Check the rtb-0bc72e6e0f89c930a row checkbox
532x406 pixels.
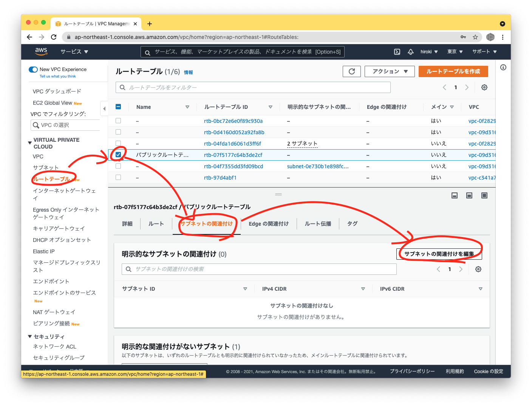click(x=118, y=120)
